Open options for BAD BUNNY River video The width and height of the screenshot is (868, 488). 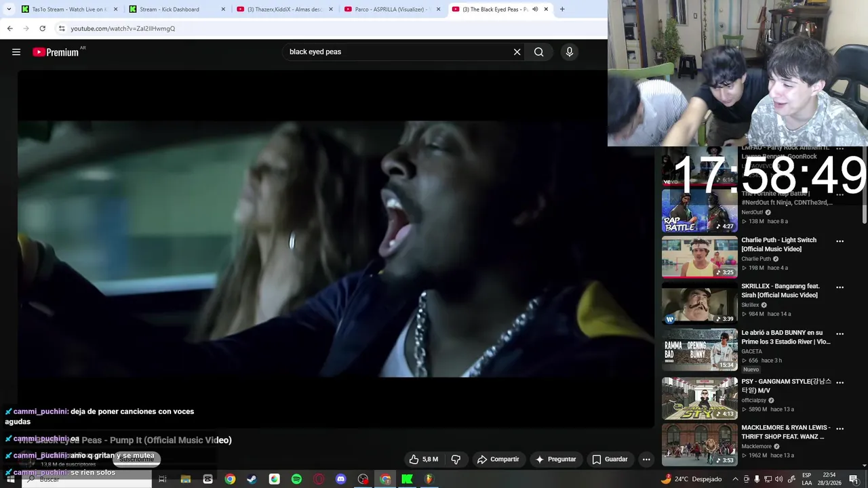[840, 333]
